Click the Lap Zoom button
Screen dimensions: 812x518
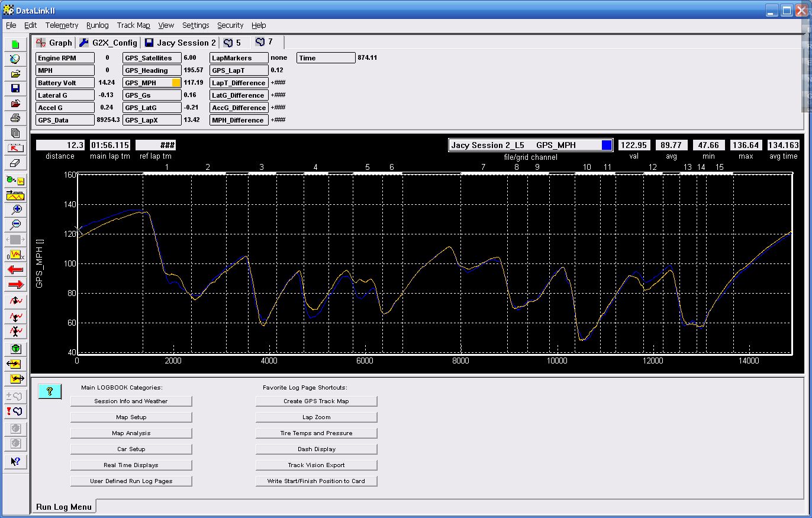pyautogui.click(x=316, y=417)
